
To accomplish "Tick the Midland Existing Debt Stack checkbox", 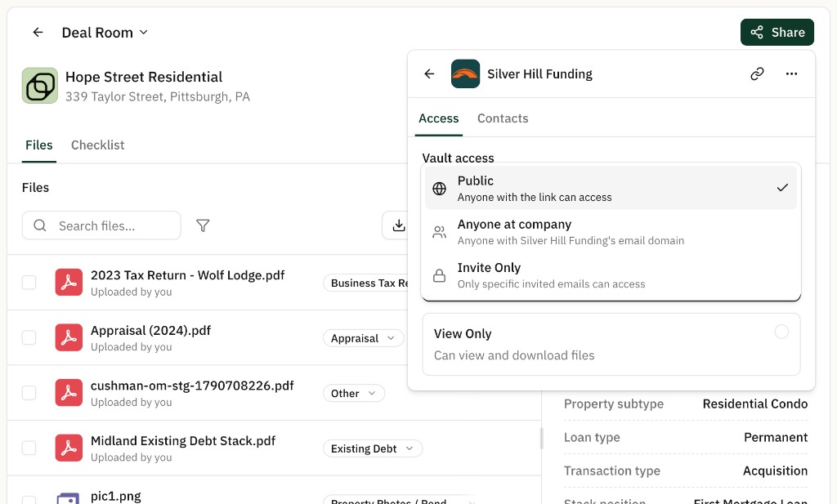I will tap(29, 448).
